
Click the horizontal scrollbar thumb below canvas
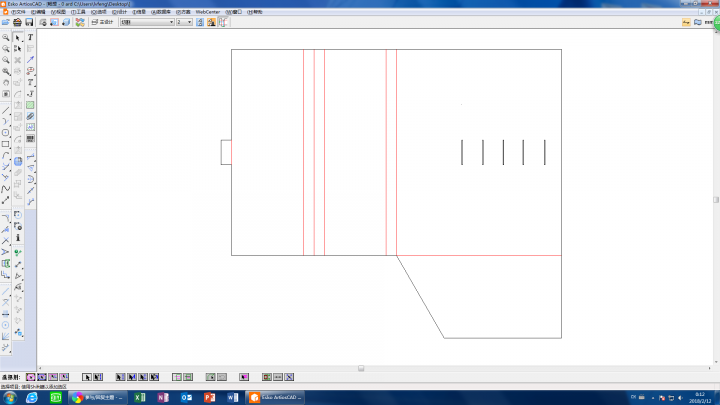pyautogui.click(x=361, y=368)
